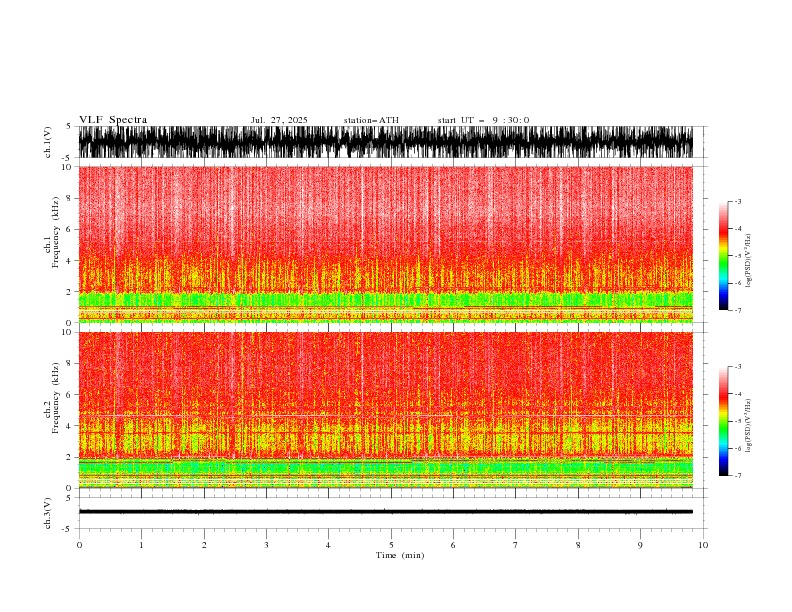
Task: Click the 'start UT = 9:30:0' label
Action: [x=483, y=120]
